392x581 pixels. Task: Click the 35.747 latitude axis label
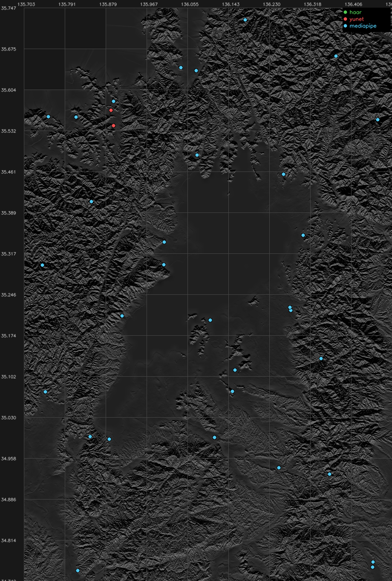9,8
